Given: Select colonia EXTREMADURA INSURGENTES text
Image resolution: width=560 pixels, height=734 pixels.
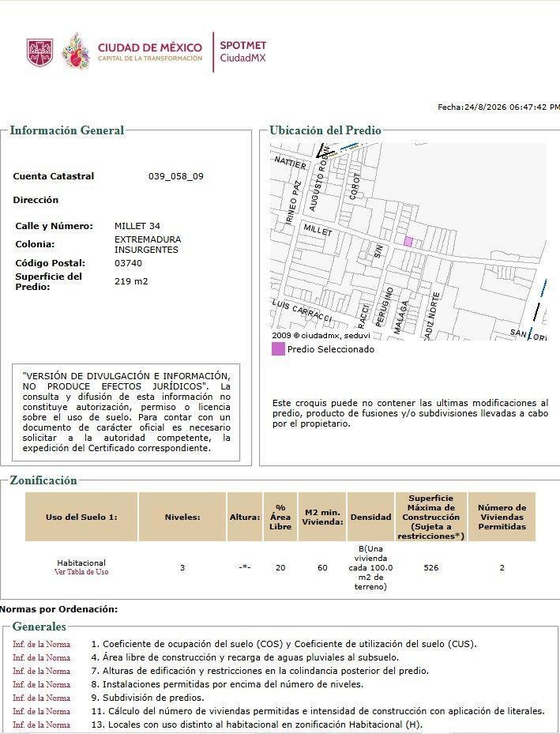Looking at the screenshot, I should (148, 244).
